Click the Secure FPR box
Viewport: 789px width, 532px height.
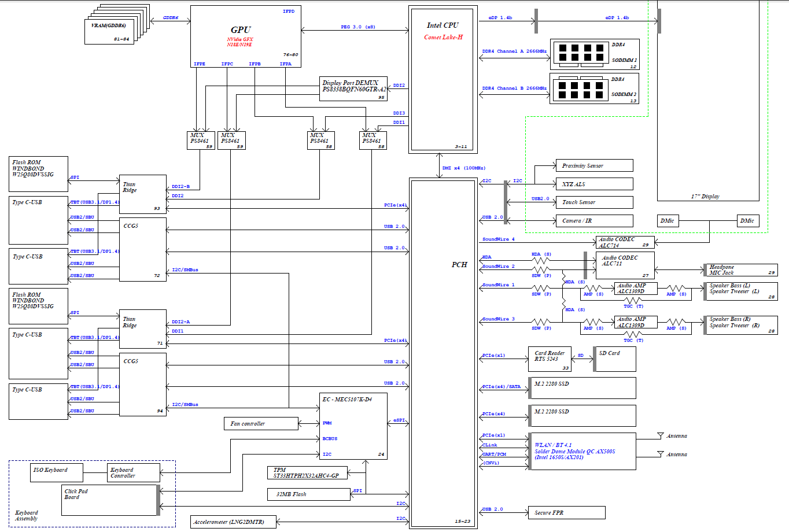pyautogui.click(x=566, y=513)
